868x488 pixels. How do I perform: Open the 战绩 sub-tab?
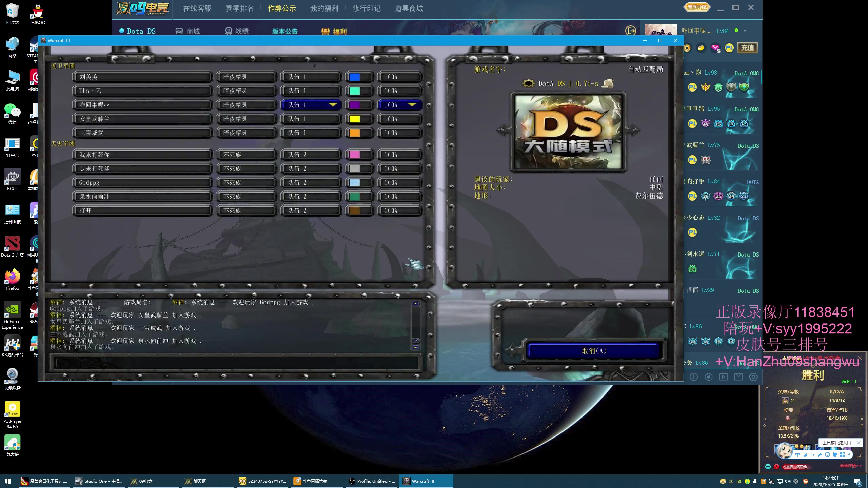pos(237,31)
